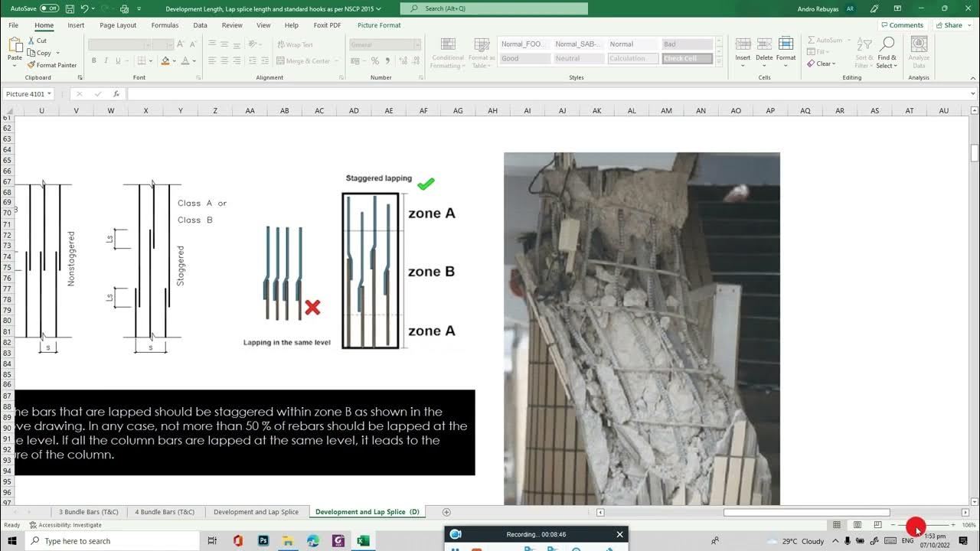This screenshot has width=980, height=551.
Task: Click the Copy button
Action: coord(40,53)
